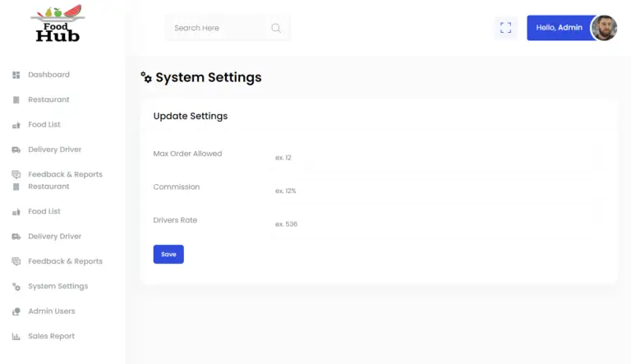Click the Max Order Allowed label
The height and width of the screenshot is (364, 631).
(187, 154)
